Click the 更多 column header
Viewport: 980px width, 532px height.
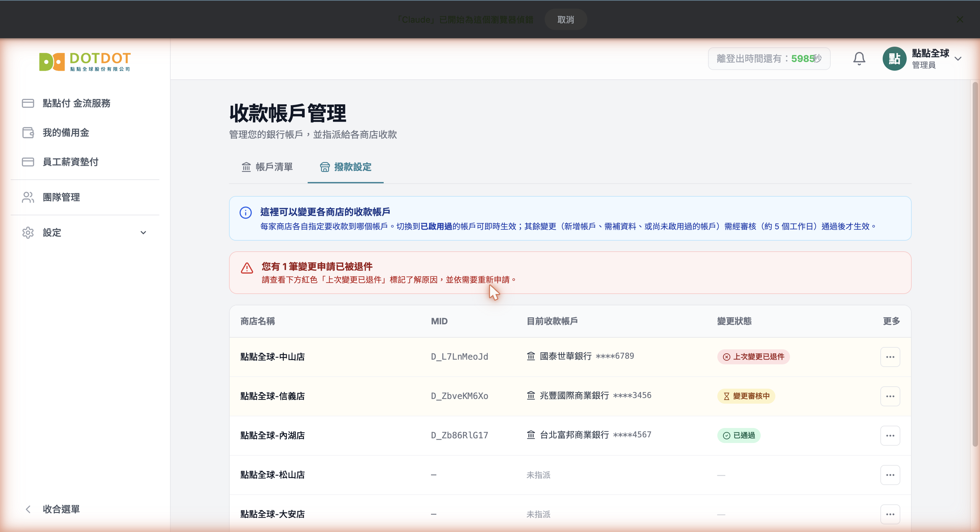click(891, 321)
